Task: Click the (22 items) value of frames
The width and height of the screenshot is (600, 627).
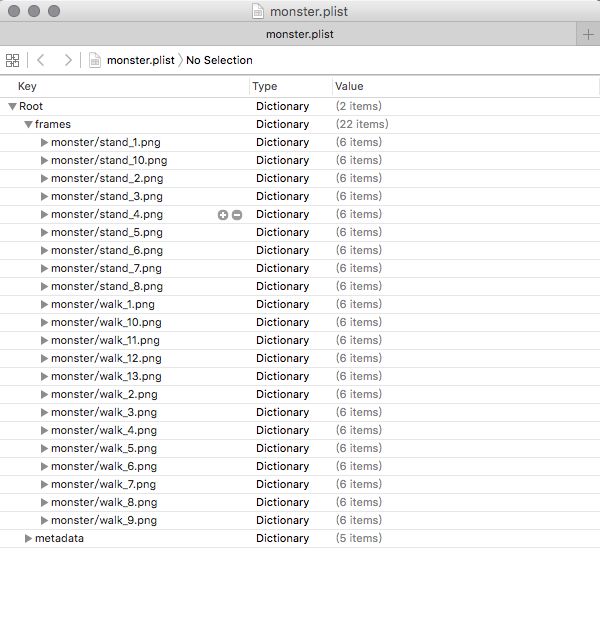Action: coord(362,124)
